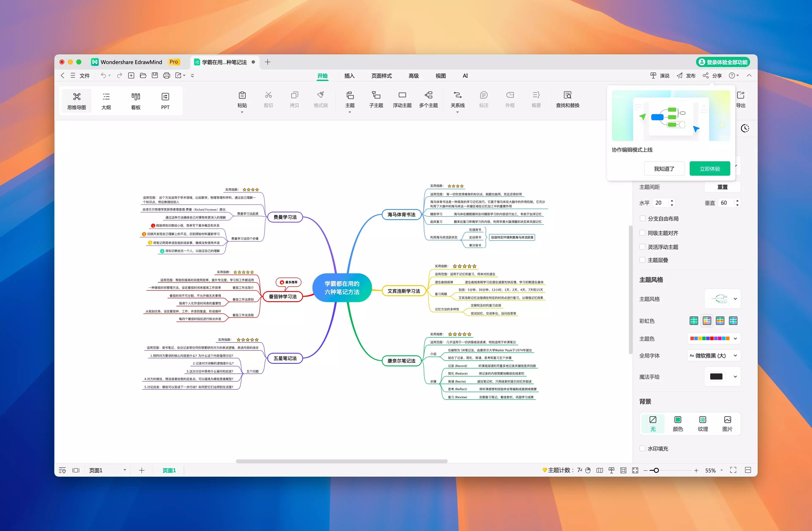Open the 高级 ribbon tab
The height and width of the screenshot is (531, 812).
click(414, 75)
